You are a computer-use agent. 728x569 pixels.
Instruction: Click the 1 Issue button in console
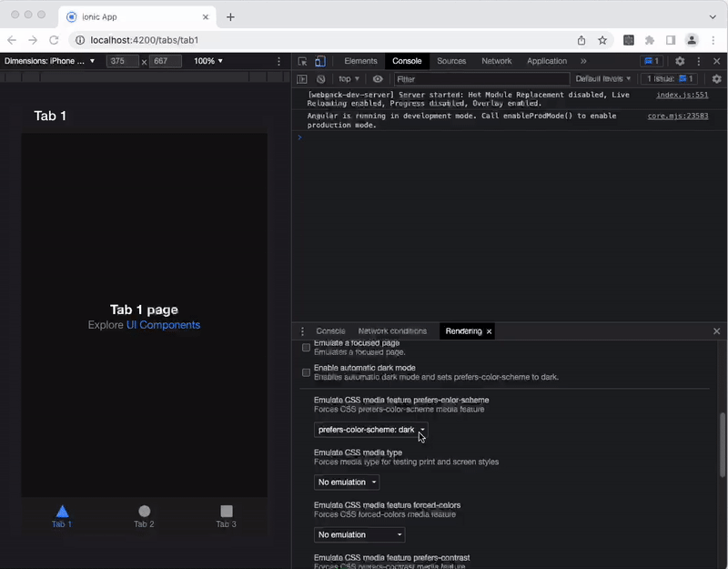pyautogui.click(x=670, y=79)
